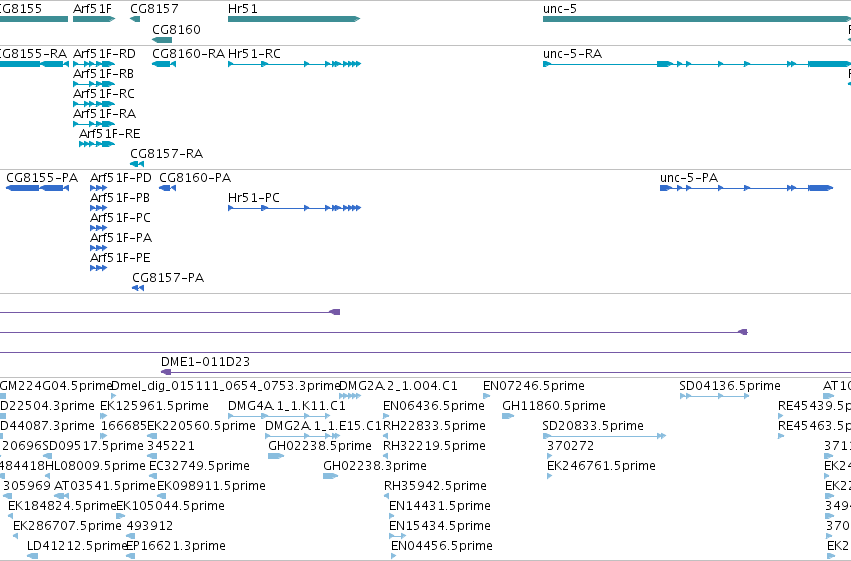
Task: Click the CG8157-PA protein label
Action: click(168, 278)
